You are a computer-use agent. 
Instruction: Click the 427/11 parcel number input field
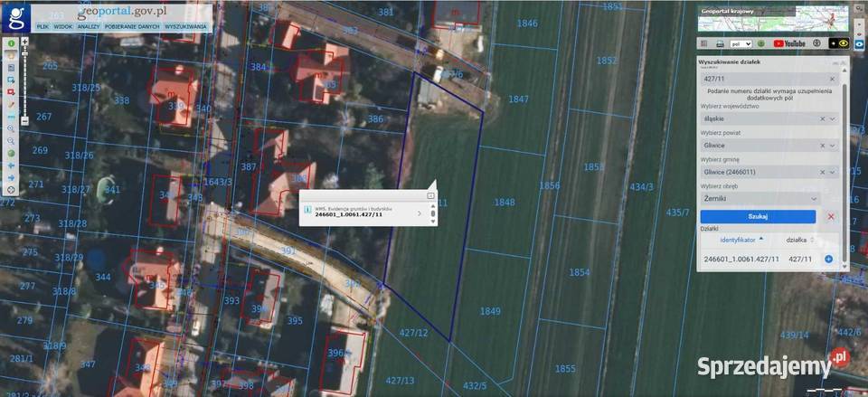pos(769,80)
